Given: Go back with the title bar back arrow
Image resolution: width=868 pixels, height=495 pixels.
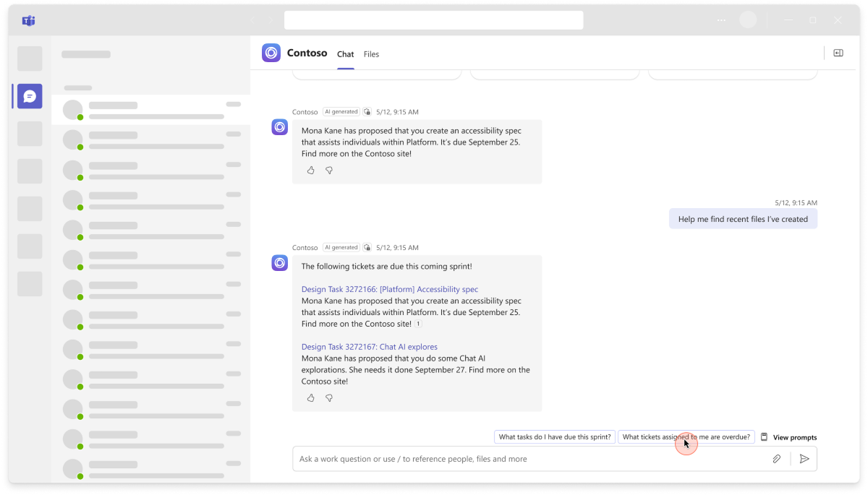Looking at the screenshot, I should 252,20.
